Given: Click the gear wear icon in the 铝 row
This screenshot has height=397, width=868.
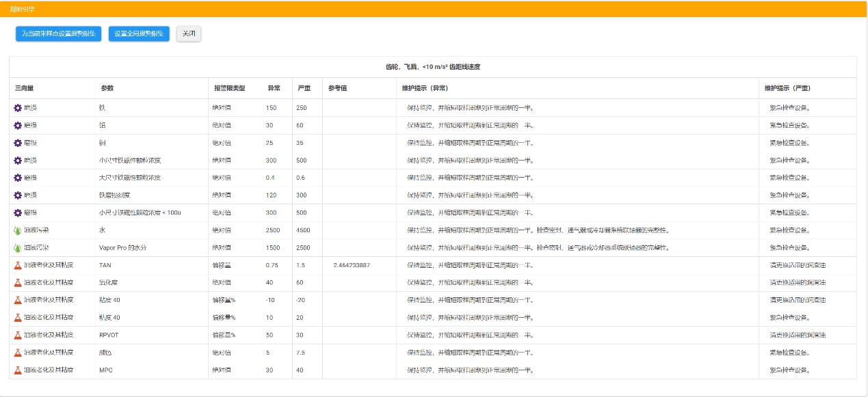Looking at the screenshot, I should pyautogui.click(x=18, y=126).
